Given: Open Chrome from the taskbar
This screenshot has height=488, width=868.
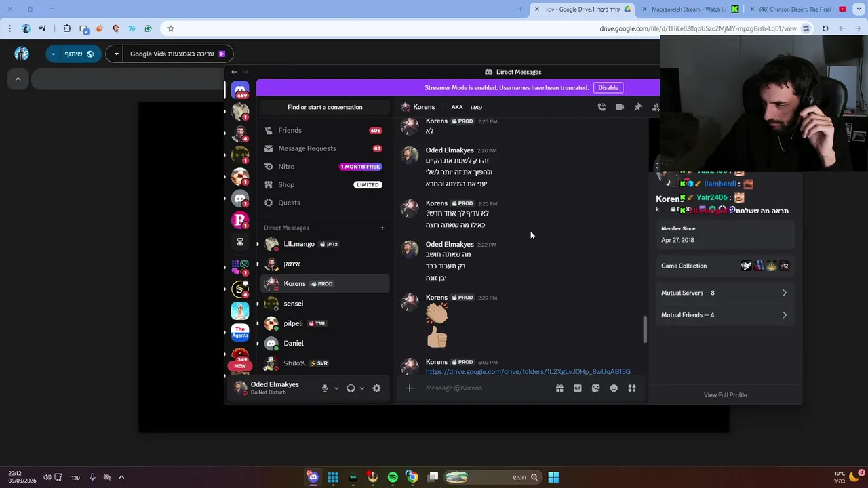Looking at the screenshot, I should [412, 477].
